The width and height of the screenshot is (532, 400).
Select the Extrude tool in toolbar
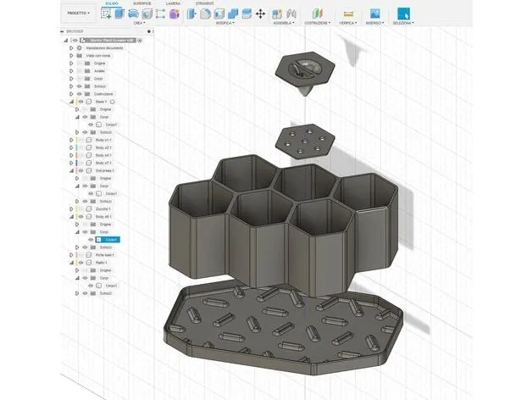(x=120, y=14)
